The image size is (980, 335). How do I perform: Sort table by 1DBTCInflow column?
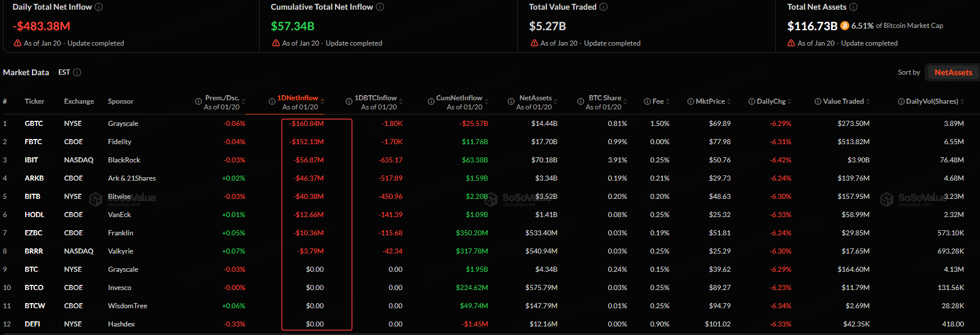point(401,101)
